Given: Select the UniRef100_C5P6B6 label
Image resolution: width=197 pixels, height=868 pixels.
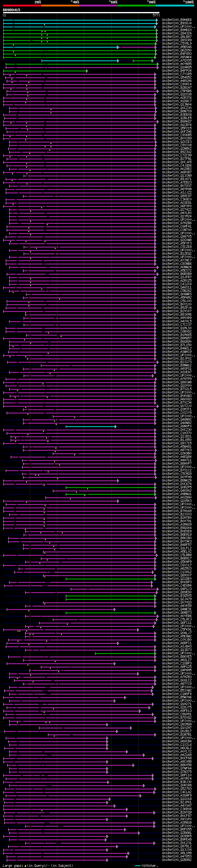Looking at the screenshot, I should coord(177,91).
